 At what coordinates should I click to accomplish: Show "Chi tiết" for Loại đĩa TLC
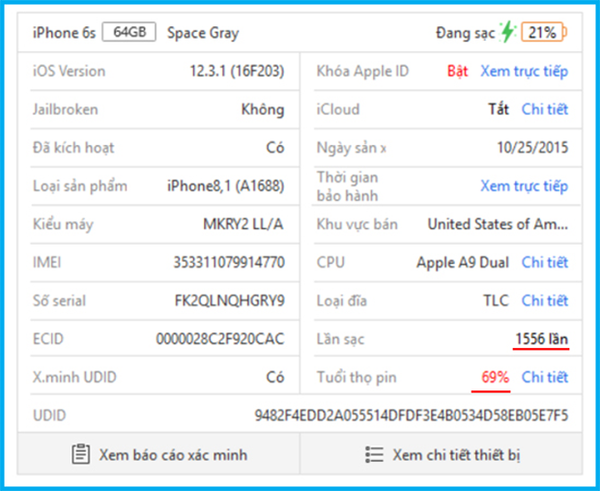544,300
